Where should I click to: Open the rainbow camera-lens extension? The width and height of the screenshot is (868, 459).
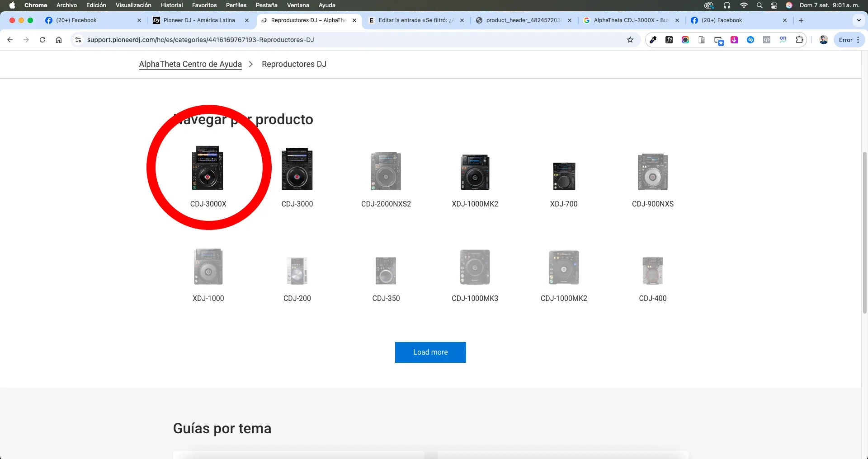click(x=685, y=40)
